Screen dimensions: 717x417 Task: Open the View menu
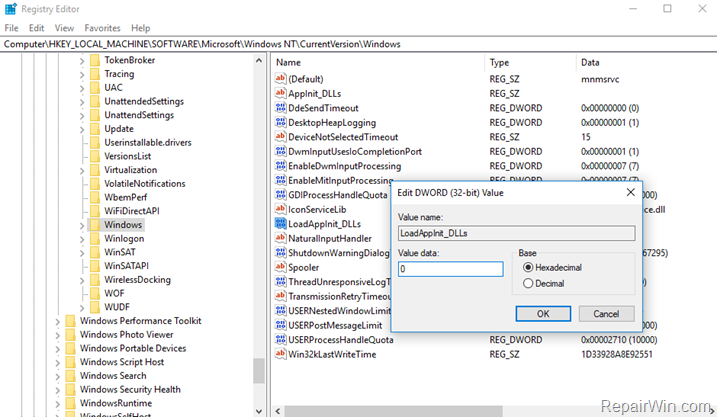(64, 28)
